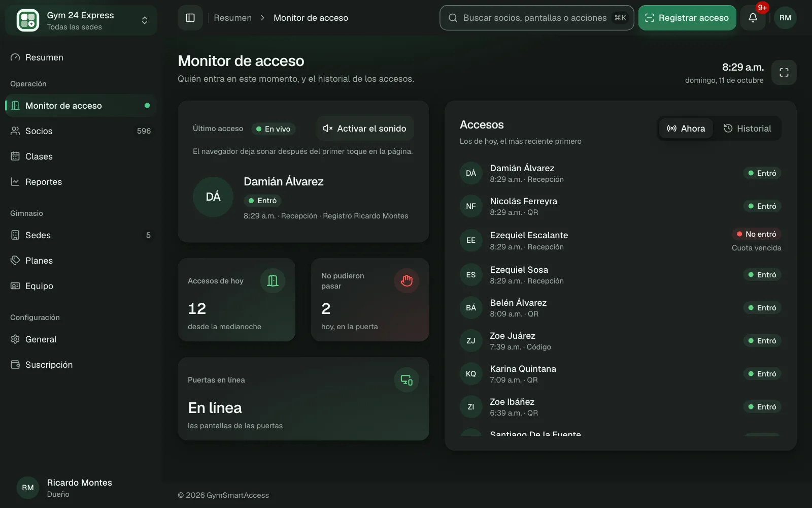812x508 pixels.
Task: Go to Clases in the sidebar
Action: point(81,156)
